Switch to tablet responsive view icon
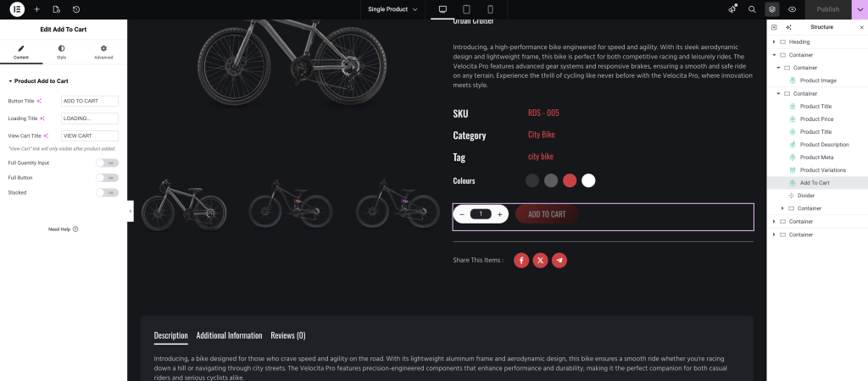Screen dimensions: 868x381 [x=466, y=9]
